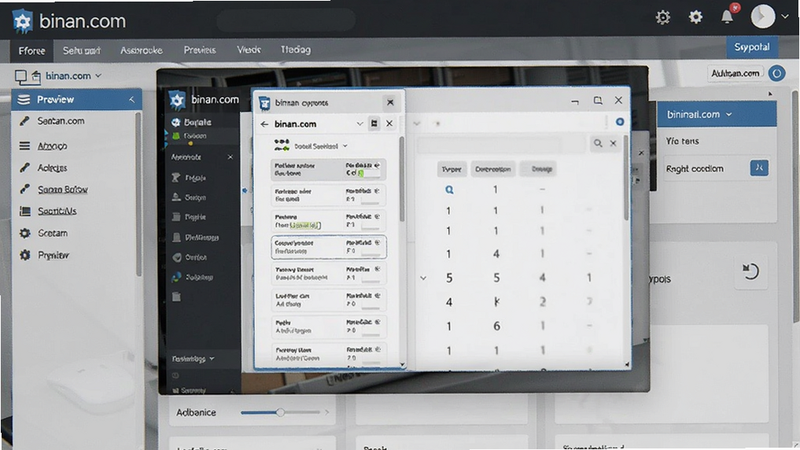Click the cell showing 2 in the table

(542, 302)
